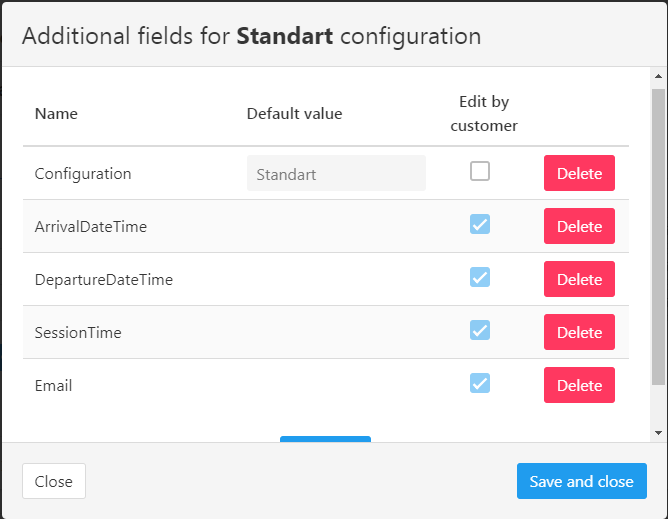668x519 pixels.
Task: Click the scrollbar up arrow
Action: [658, 76]
